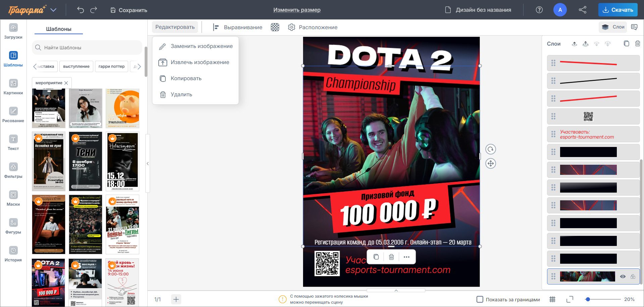Open the comments panel icon
Viewport: 644px width, 307px height.
point(634,27)
